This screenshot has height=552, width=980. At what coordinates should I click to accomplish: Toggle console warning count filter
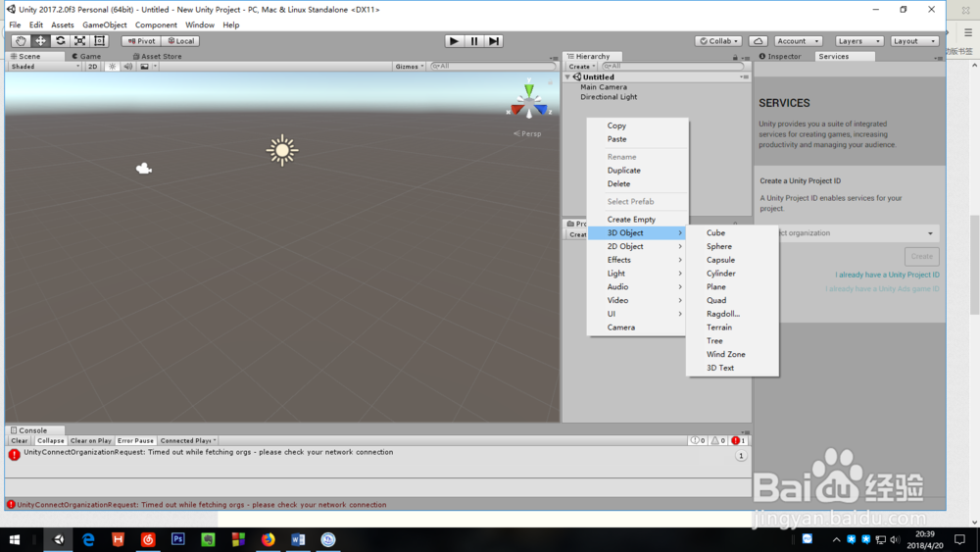(718, 441)
